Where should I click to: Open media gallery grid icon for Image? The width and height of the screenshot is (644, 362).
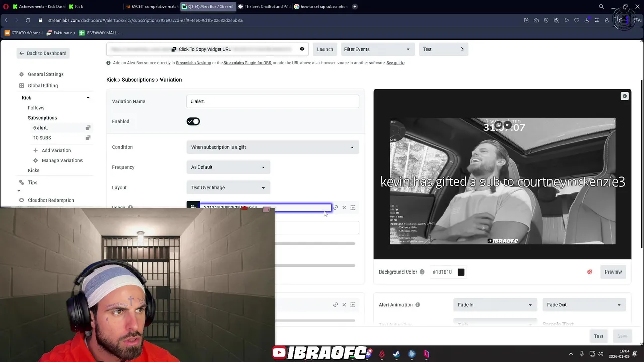coord(353,208)
